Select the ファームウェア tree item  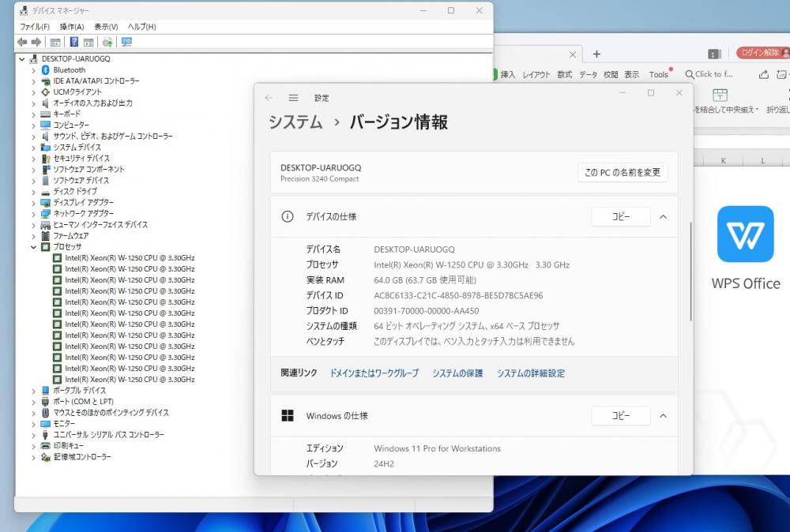71,235
